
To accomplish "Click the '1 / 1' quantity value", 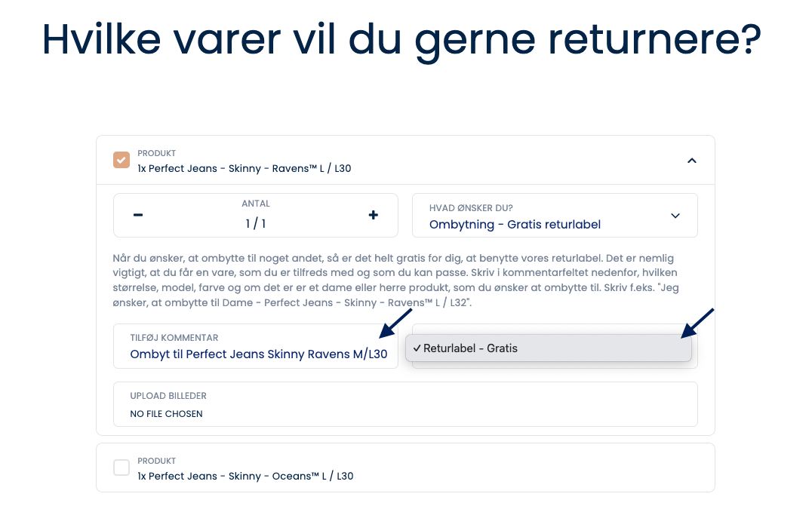I will click(256, 224).
